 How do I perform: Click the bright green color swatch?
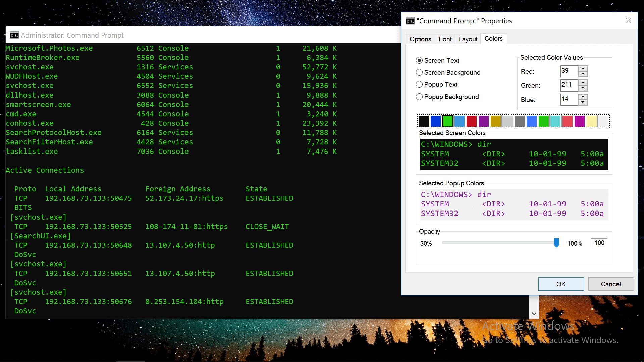coord(447,121)
